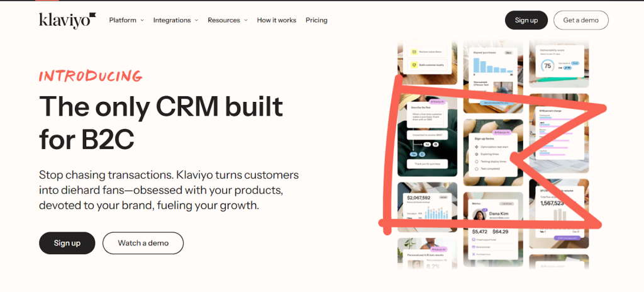Click the Watch a demo button
The width and height of the screenshot is (644, 292).
click(143, 243)
